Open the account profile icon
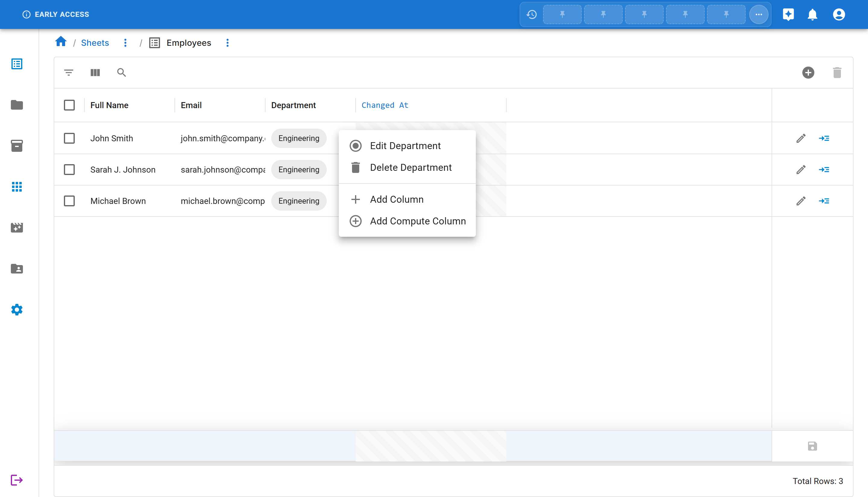Viewport: 868px width, 497px height. pos(839,14)
